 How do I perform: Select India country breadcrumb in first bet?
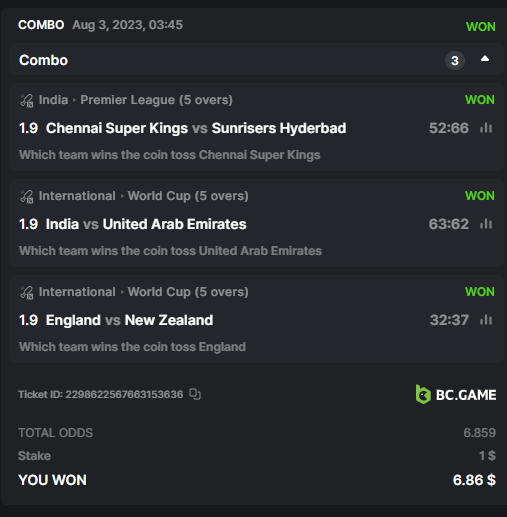[x=53, y=100]
